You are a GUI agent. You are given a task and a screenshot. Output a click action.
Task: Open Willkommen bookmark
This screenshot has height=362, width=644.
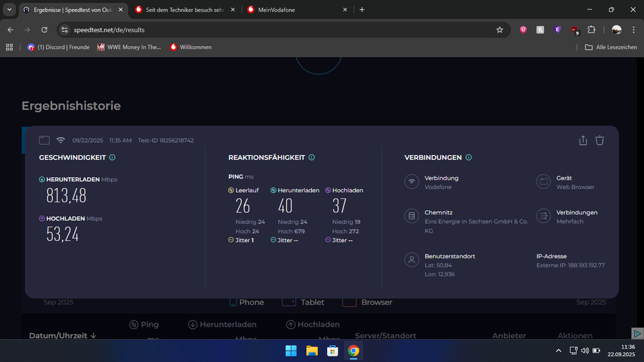pos(191,47)
